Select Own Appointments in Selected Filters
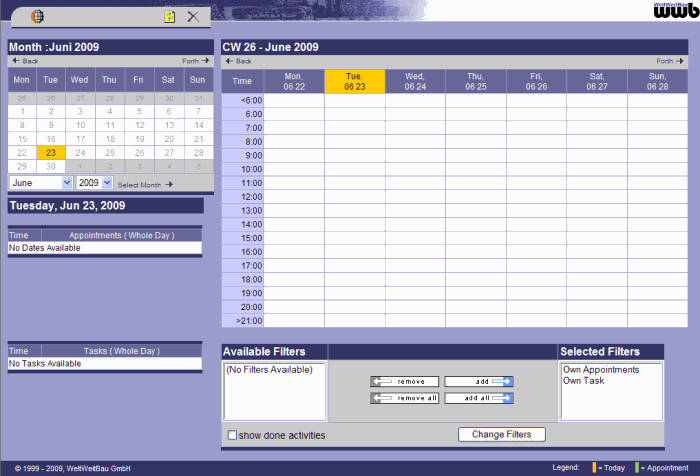 click(602, 370)
